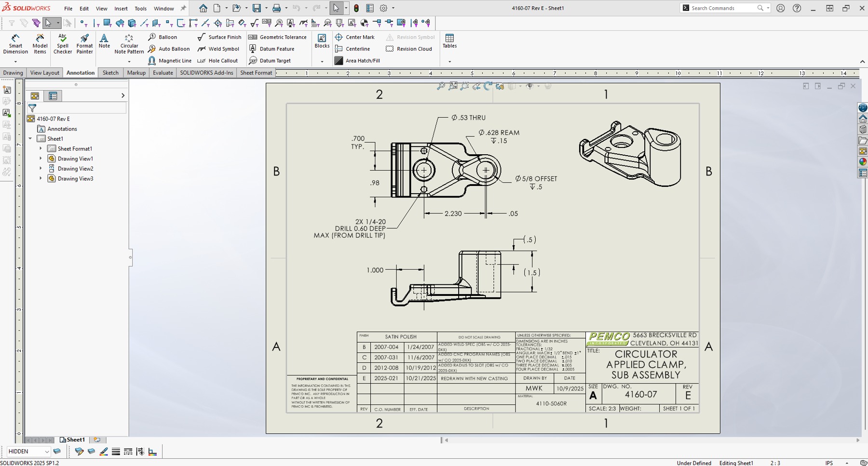This screenshot has width=868, height=466.
Task: Add a Balloon annotation
Action: (x=163, y=37)
